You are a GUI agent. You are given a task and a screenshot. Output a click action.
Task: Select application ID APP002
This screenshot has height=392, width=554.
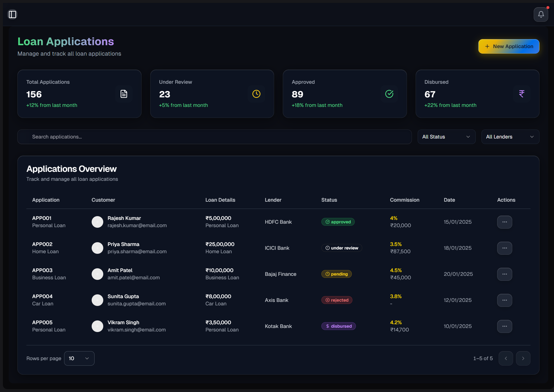pyautogui.click(x=42, y=244)
